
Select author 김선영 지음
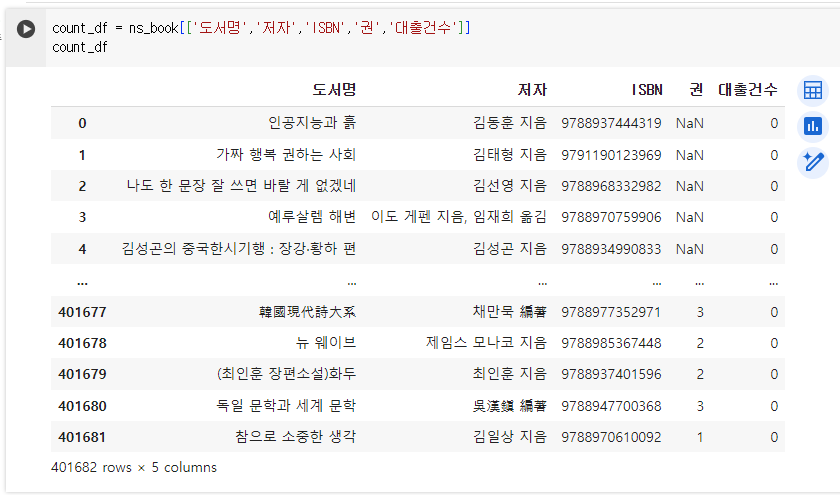509,186
